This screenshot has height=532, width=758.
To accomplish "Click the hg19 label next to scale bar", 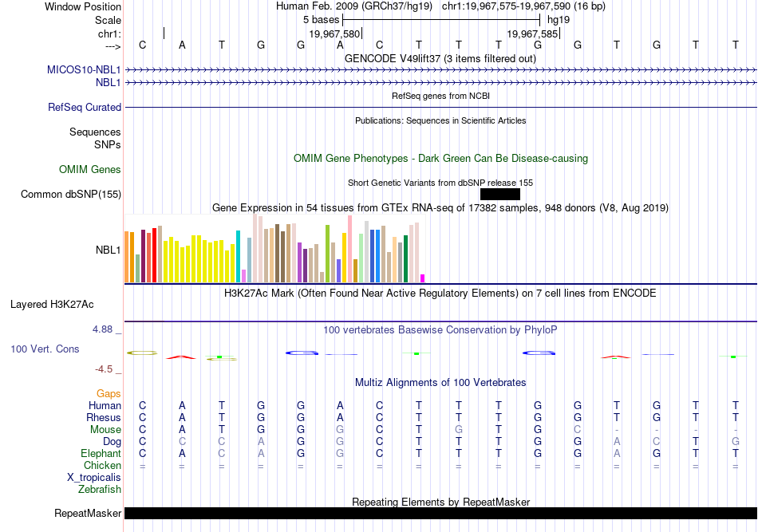I will [x=559, y=20].
